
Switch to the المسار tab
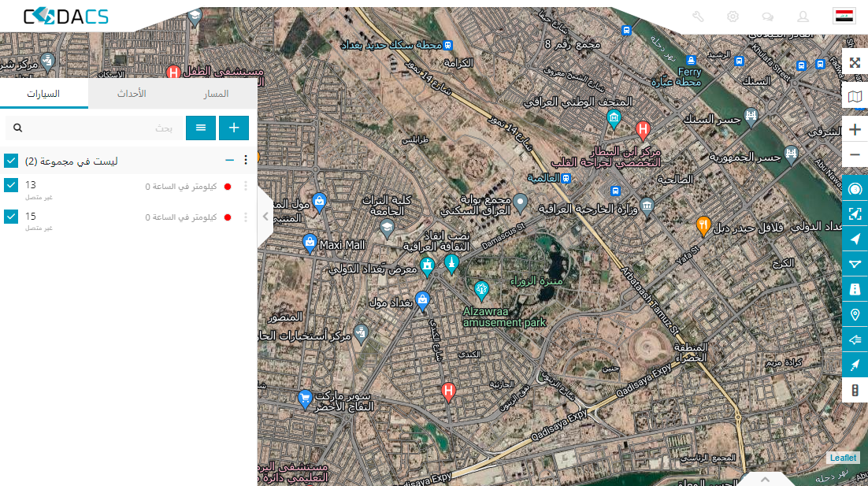coord(216,94)
